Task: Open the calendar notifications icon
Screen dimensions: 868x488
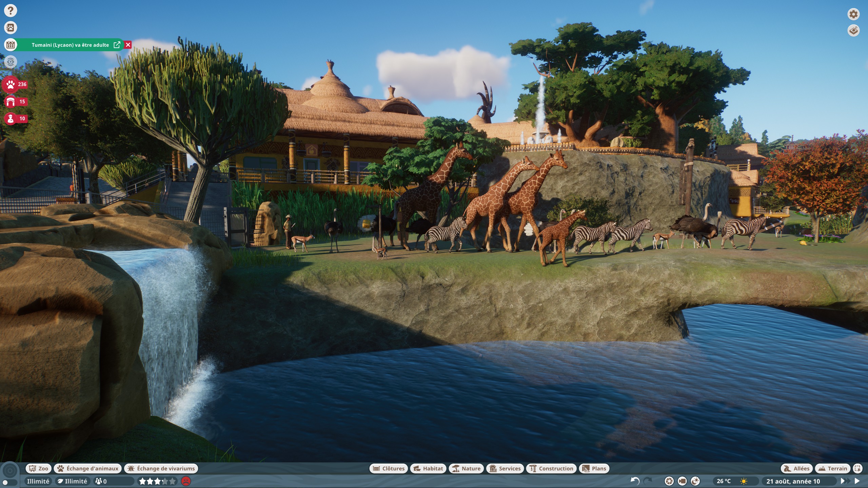Action: 11,45
